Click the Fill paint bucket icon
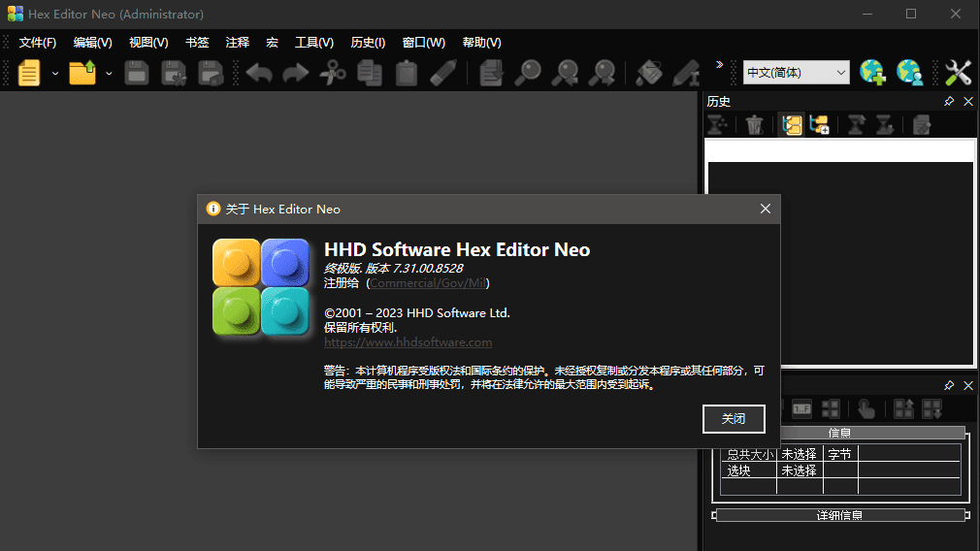This screenshot has width=980, height=551. (x=649, y=73)
